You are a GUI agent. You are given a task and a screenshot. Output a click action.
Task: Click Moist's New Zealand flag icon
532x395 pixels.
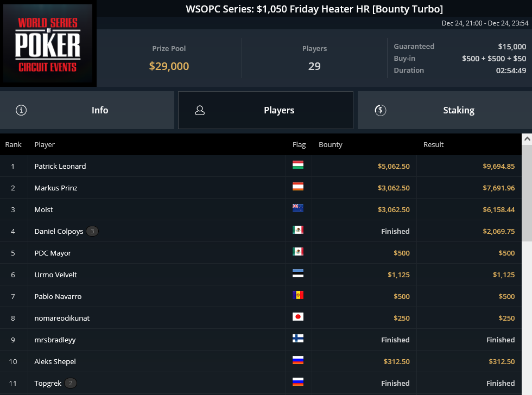coord(298,208)
